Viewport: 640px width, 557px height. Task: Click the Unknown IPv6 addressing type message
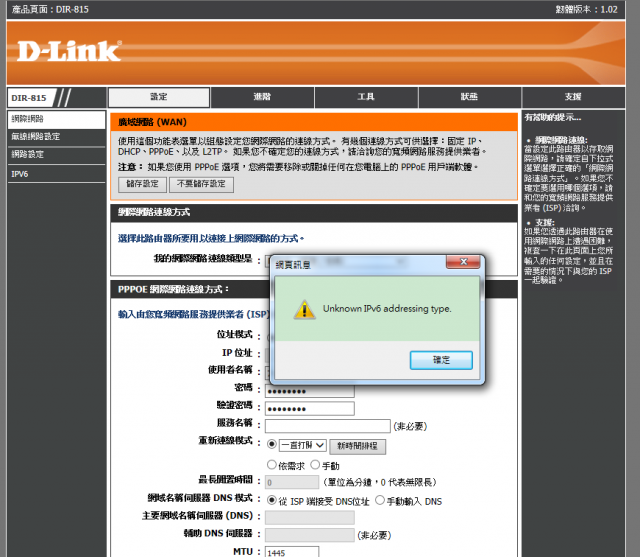coord(387,309)
